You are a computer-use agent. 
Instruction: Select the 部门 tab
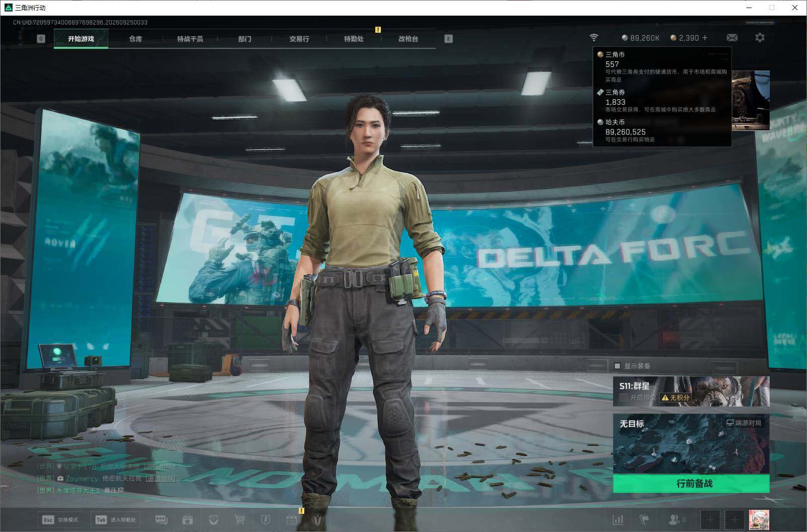(x=245, y=39)
